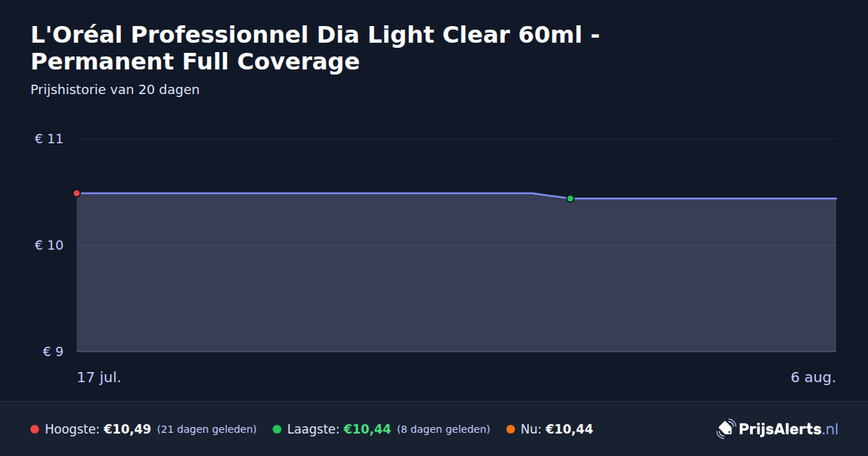This screenshot has width=868, height=456.
Task: Click the € 10 axis label
Action: pos(49,245)
